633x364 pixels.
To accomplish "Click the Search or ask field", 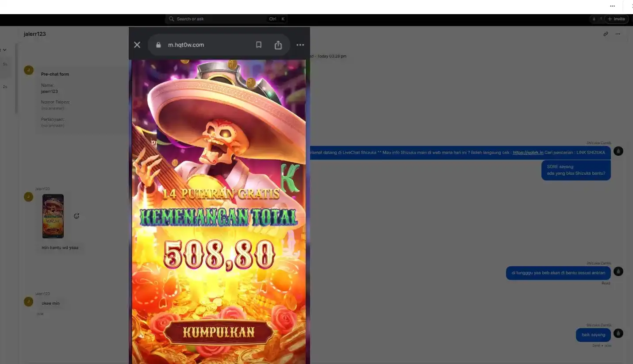I will point(226,19).
